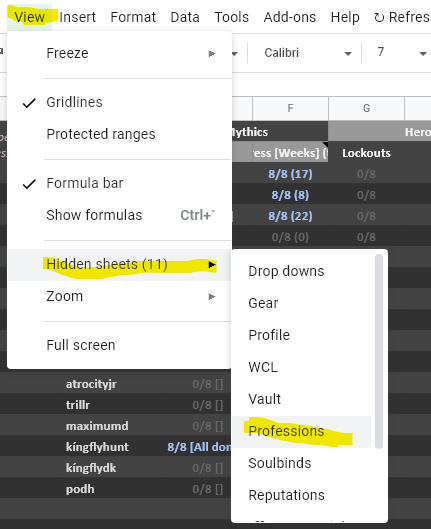The width and height of the screenshot is (431, 529).
Task: Unhide the Professions sheet
Action: [302, 431]
